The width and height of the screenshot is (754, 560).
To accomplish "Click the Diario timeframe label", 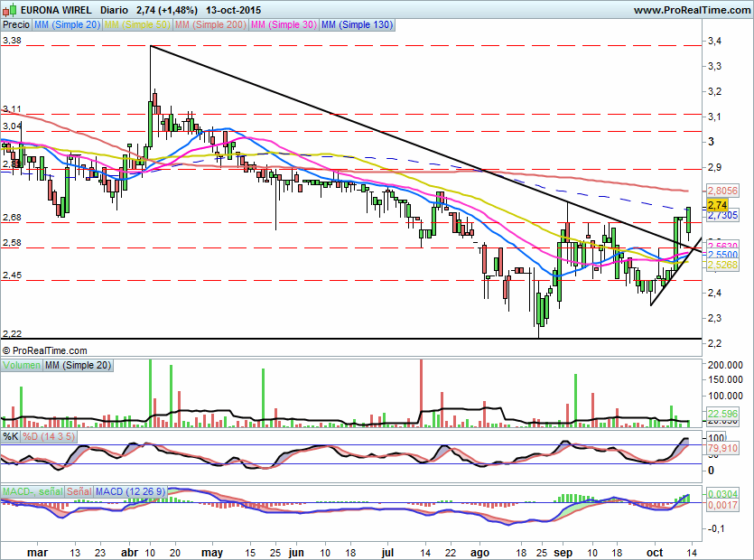I will (115, 10).
